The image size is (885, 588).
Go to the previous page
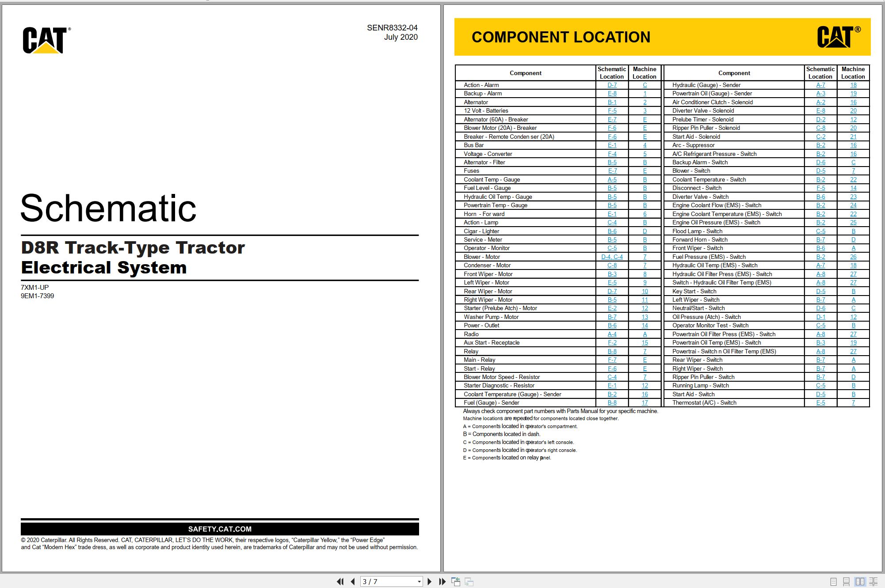(x=353, y=581)
